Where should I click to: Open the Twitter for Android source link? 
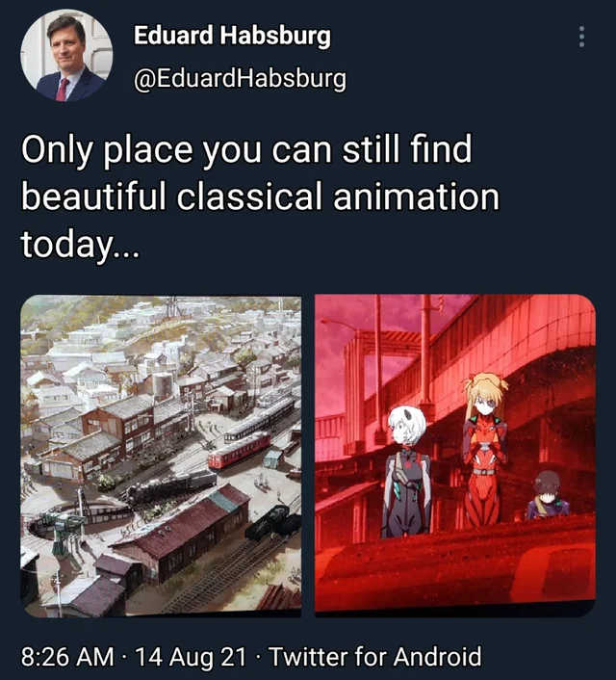[375, 656]
